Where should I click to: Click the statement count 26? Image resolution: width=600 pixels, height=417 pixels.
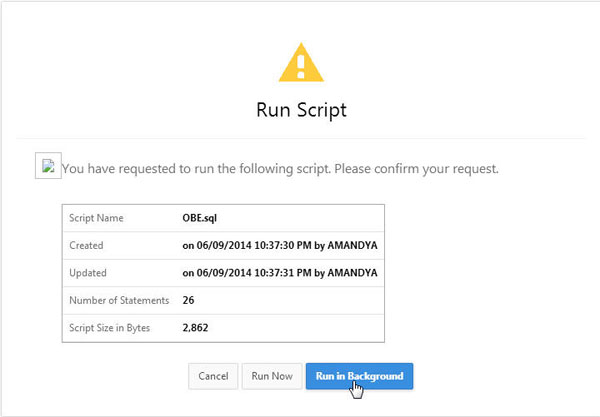188,300
